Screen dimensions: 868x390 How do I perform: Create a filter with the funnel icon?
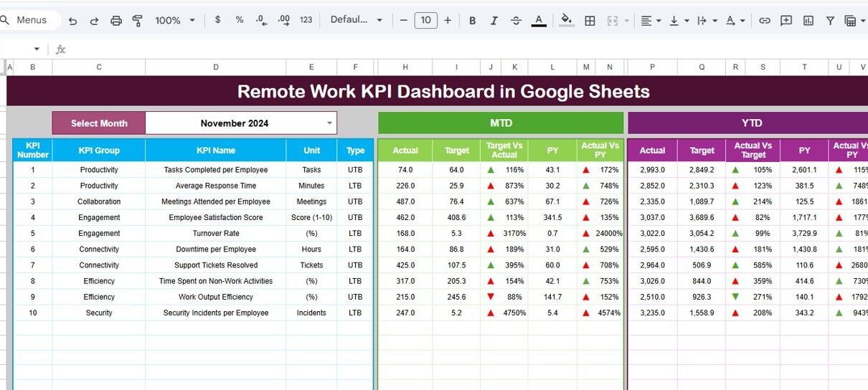830,21
